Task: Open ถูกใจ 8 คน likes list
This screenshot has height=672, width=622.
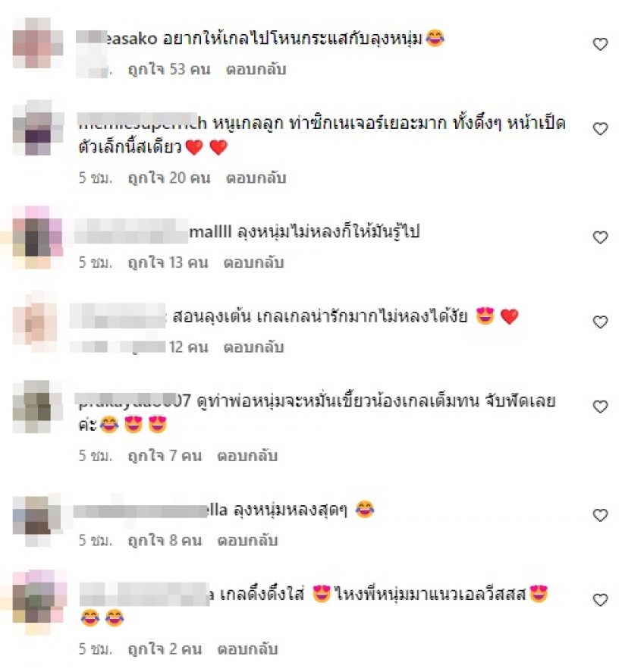Action: tap(165, 540)
